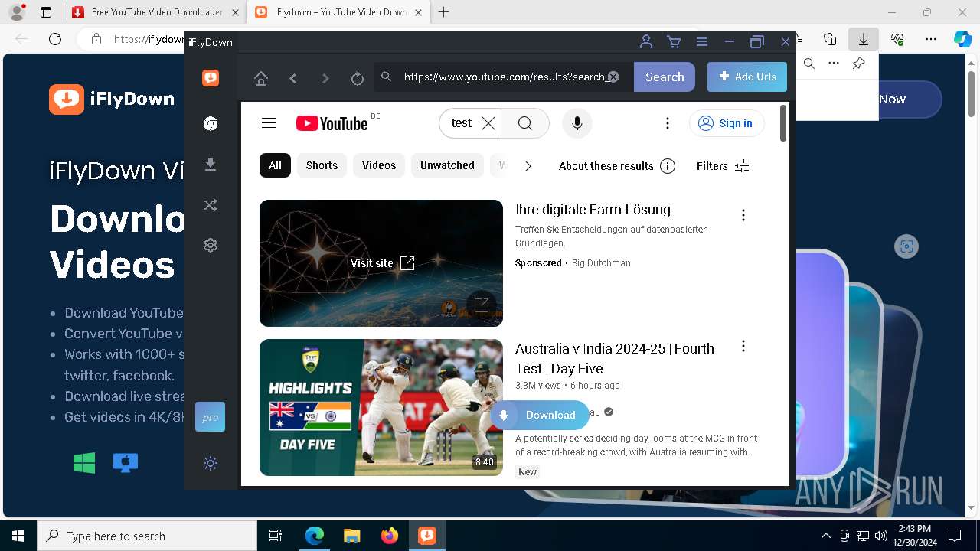The width and height of the screenshot is (980, 551).
Task: Select the All filter chip
Action: point(275,165)
